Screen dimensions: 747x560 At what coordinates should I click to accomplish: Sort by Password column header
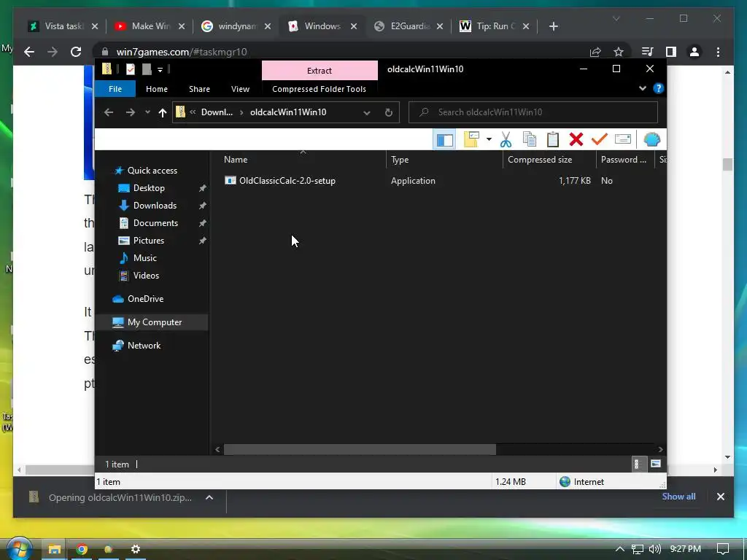click(624, 160)
